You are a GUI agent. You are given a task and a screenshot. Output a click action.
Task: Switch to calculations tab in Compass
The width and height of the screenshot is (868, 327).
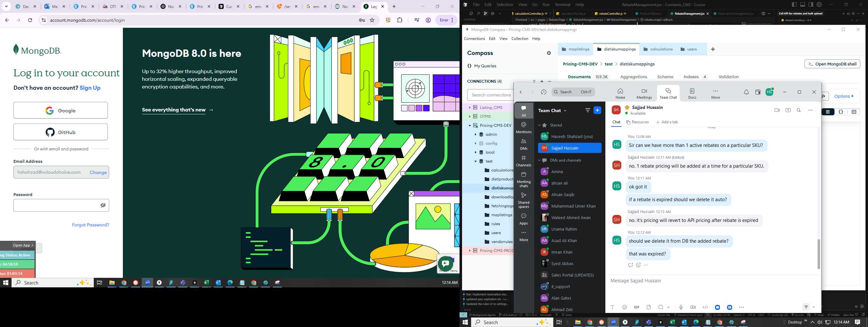coord(658,49)
